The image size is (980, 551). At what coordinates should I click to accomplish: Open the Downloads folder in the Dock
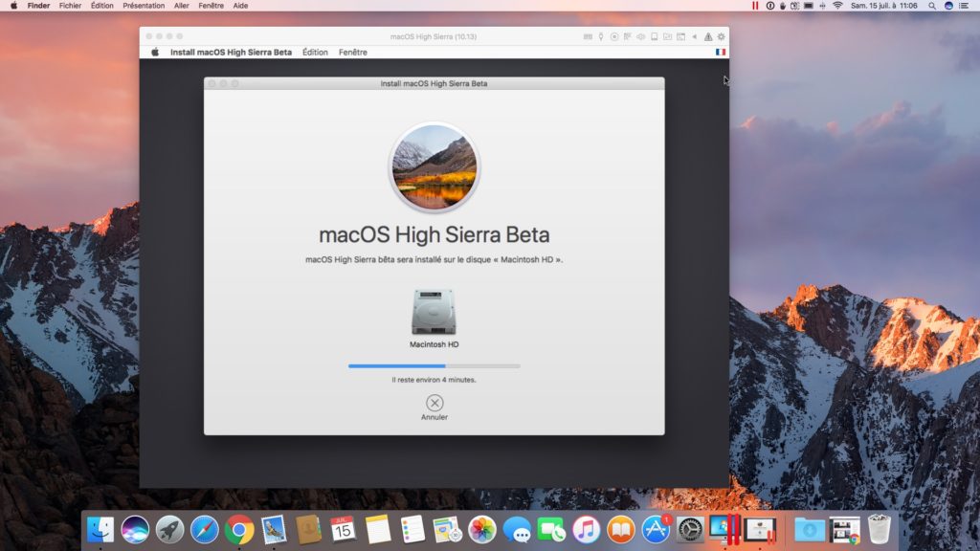[x=810, y=530]
